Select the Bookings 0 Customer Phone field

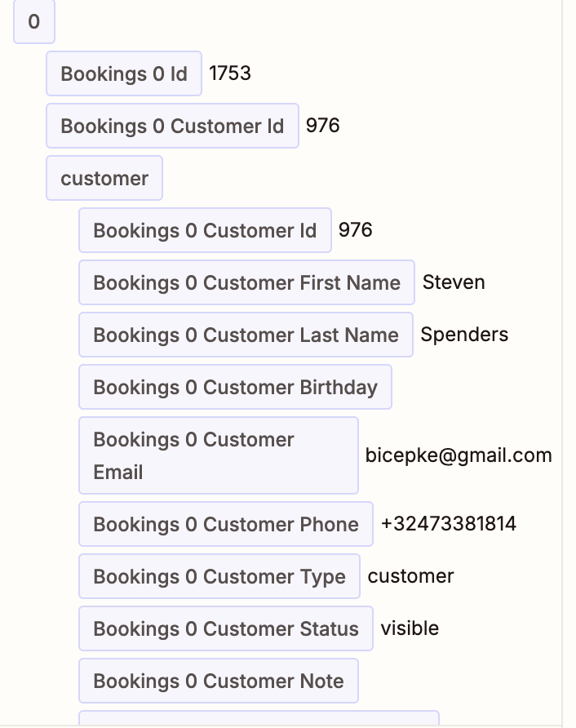tap(226, 525)
